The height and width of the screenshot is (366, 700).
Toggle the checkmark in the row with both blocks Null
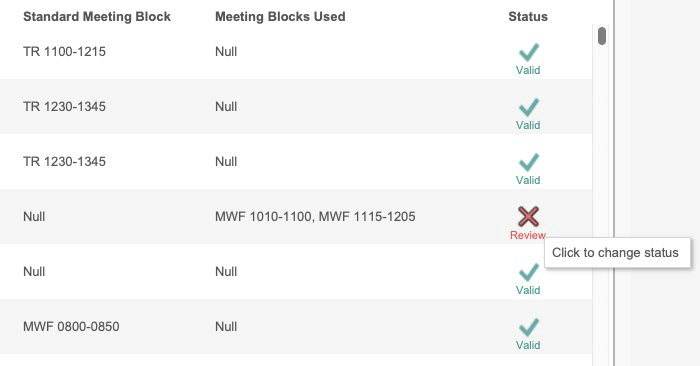(x=529, y=272)
